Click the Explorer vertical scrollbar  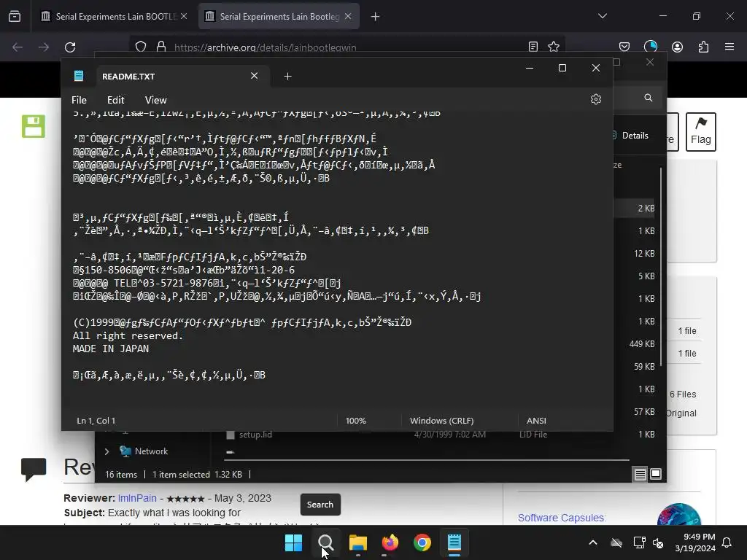point(661,267)
